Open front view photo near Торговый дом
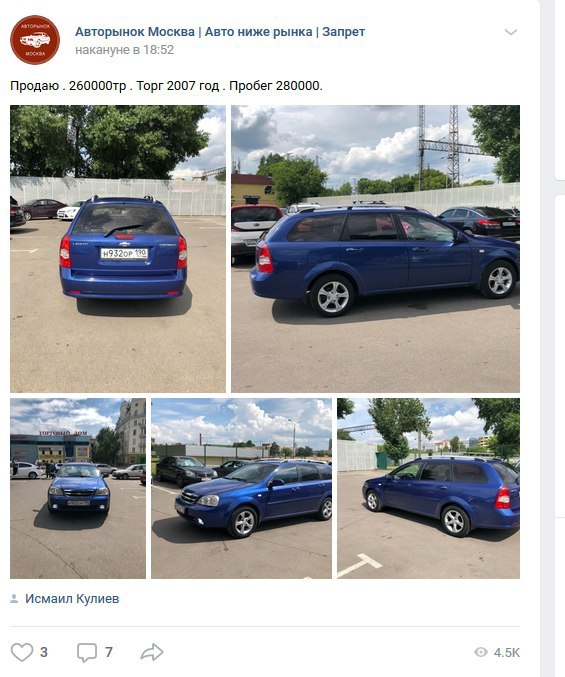Screen dimensions: 565x677 point(78,488)
